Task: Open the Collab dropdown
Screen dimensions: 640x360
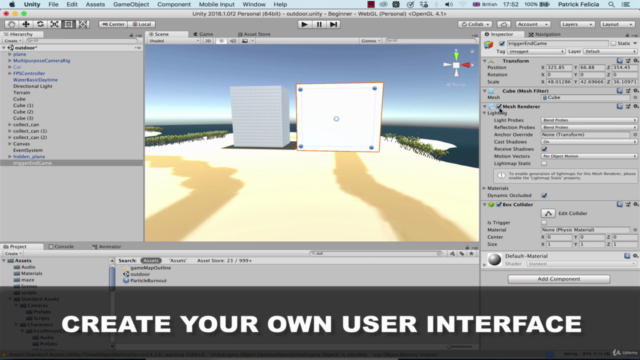Action: click(475, 24)
